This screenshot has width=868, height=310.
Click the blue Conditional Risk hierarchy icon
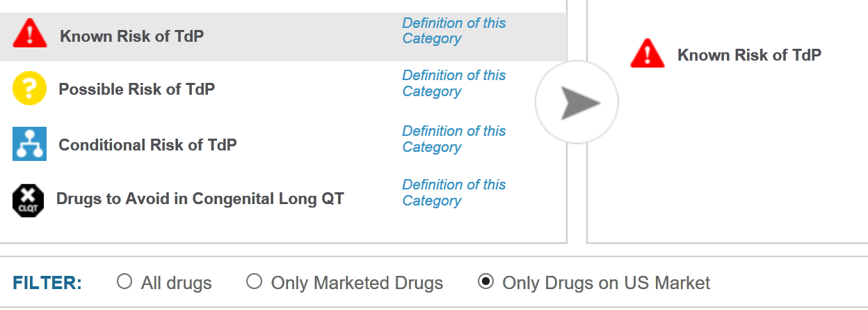30,144
